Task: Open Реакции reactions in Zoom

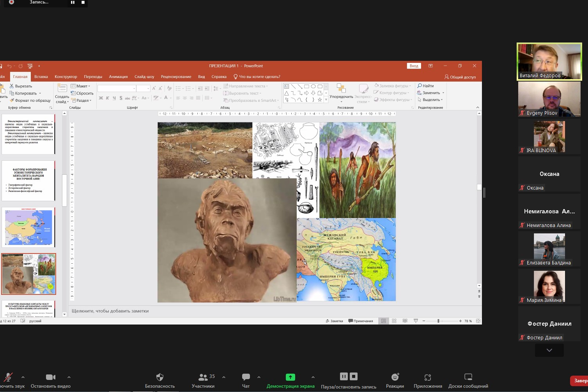Action: click(395, 381)
